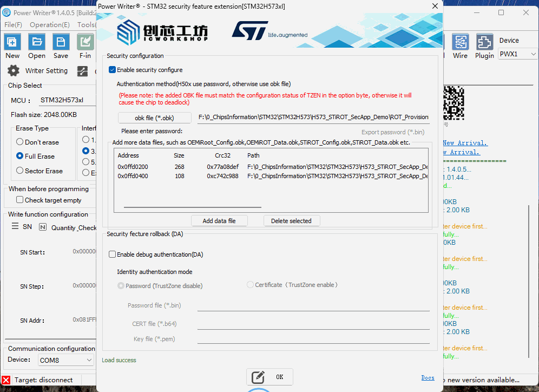Click the Wire toolbar icon
This screenshot has height=392, width=539.
[460, 42]
